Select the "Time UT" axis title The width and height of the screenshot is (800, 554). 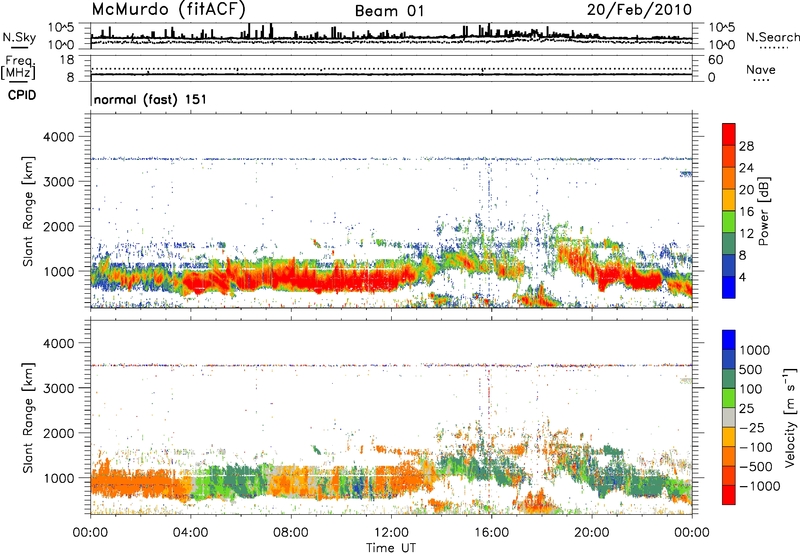click(391, 548)
